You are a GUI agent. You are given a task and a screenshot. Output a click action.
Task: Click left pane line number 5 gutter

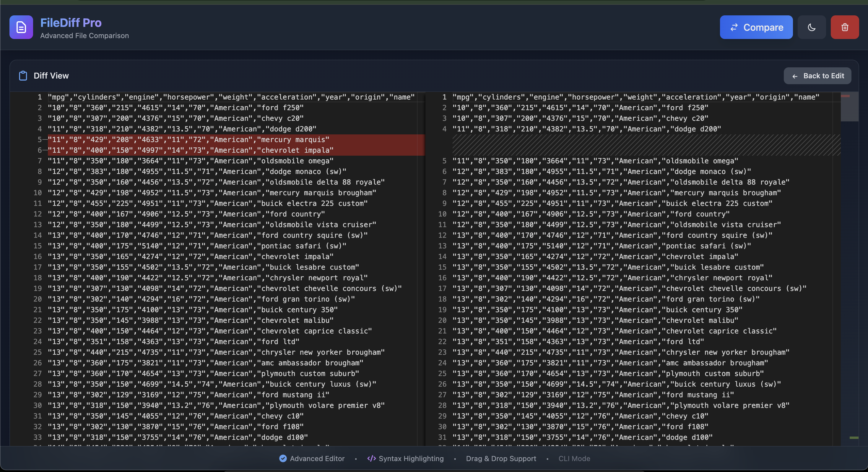[x=39, y=139]
